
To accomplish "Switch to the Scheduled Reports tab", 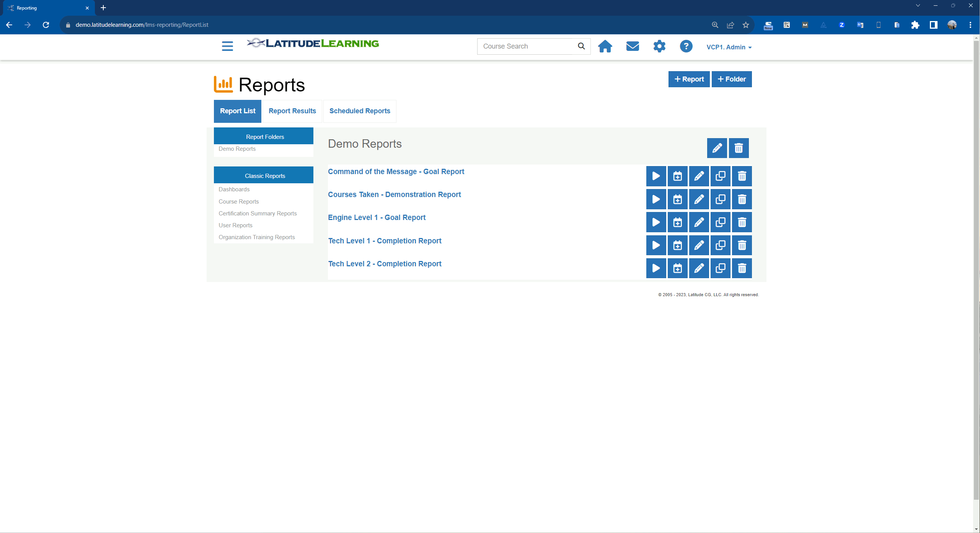I will pyautogui.click(x=359, y=111).
